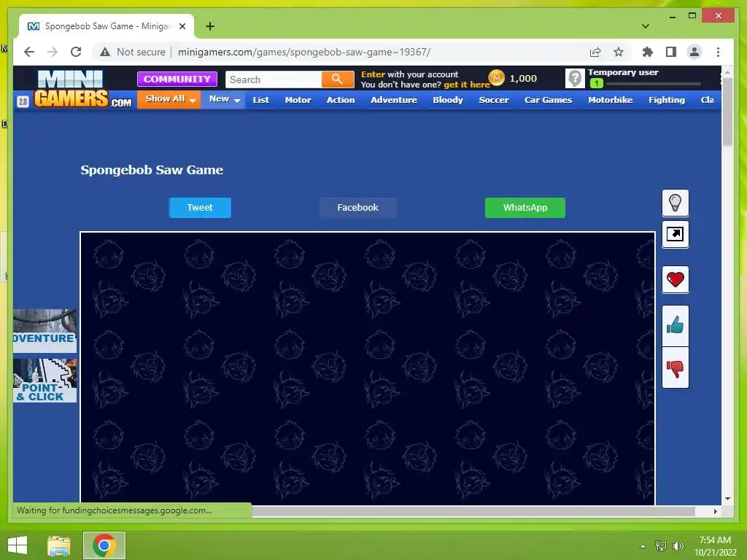The image size is (747, 560).
Task: View Not secure site information
Action: [x=133, y=52]
